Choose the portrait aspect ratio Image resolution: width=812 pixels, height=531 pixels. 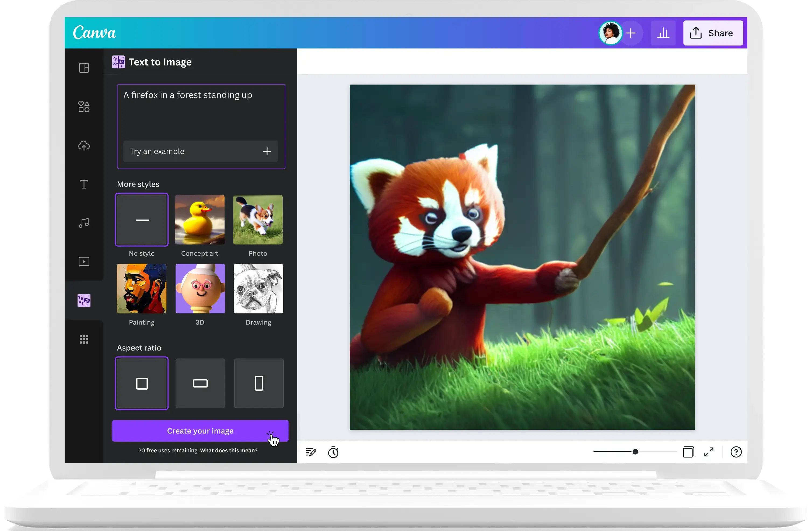[x=259, y=383]
